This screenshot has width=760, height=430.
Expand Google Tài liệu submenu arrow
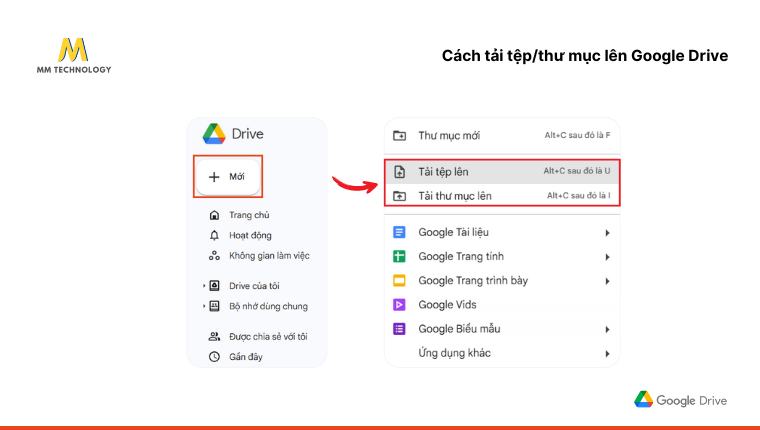(x=607, y=233)
